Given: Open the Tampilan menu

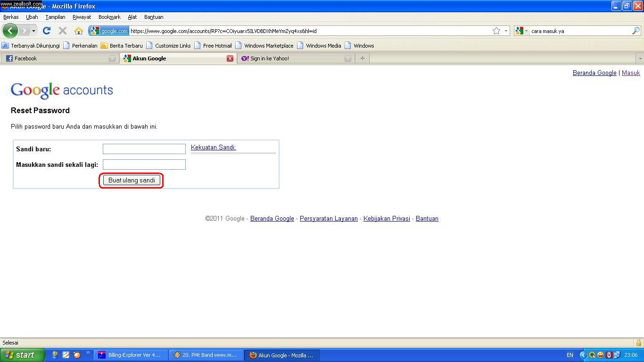Looking at the screenshot, I should (x=55, y=17).
